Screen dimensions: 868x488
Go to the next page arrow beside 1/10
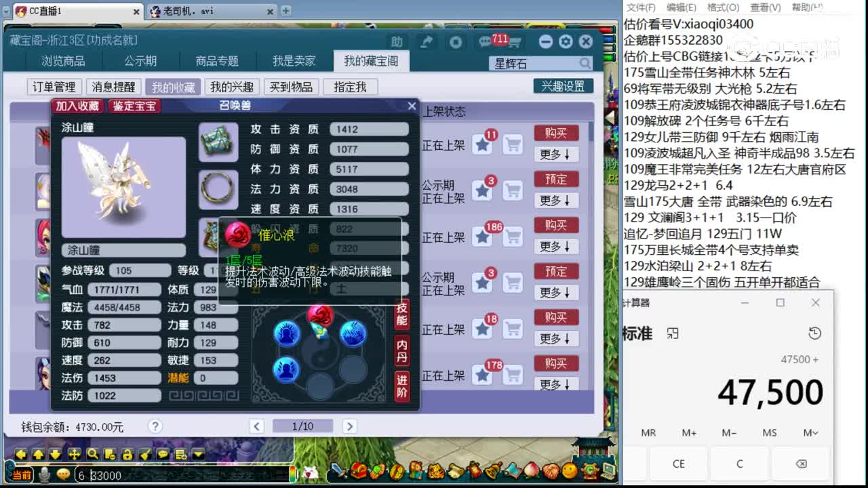tap(349, 426)
